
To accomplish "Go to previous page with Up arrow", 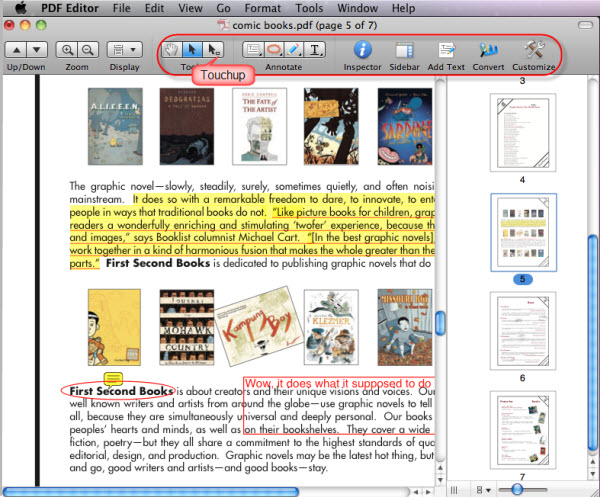I will (16, 50).
